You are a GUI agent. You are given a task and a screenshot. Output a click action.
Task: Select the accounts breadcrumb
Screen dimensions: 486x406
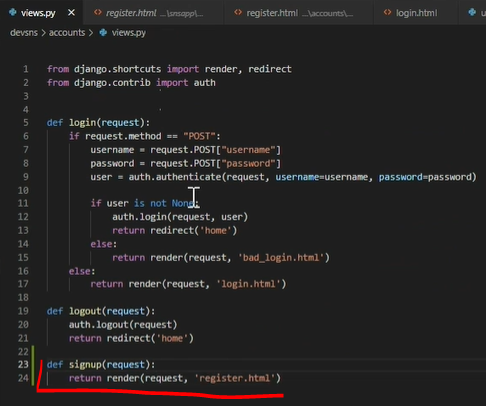click(67, 33)
